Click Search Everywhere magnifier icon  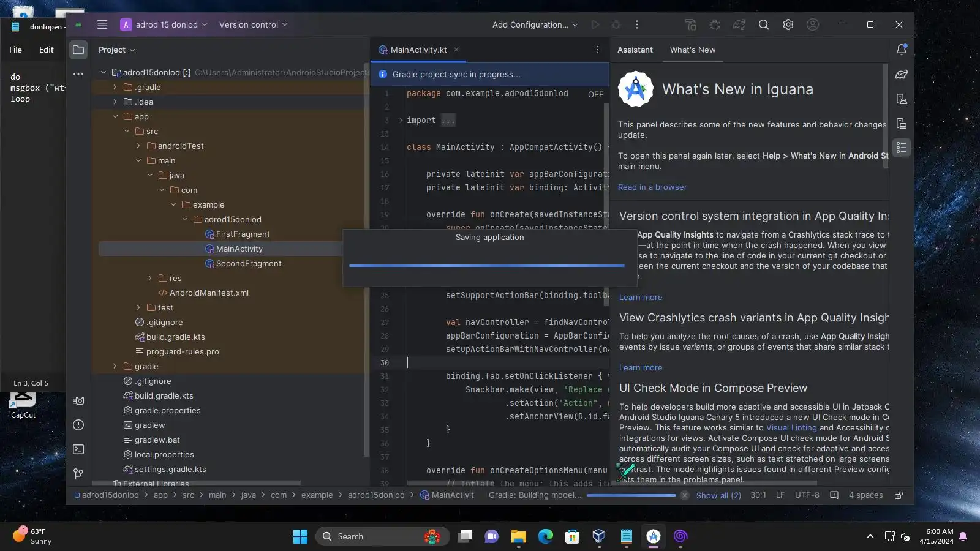[x=764, y=24]
